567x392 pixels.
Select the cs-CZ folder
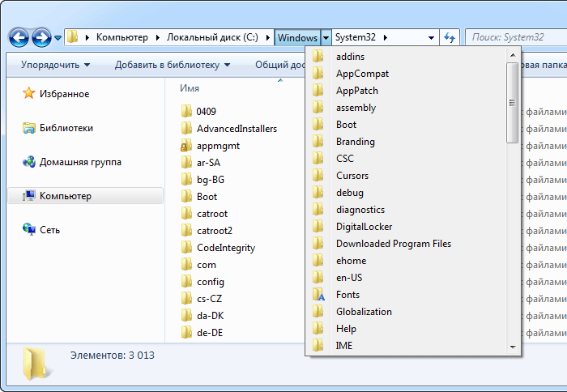[x=202, y=298]
